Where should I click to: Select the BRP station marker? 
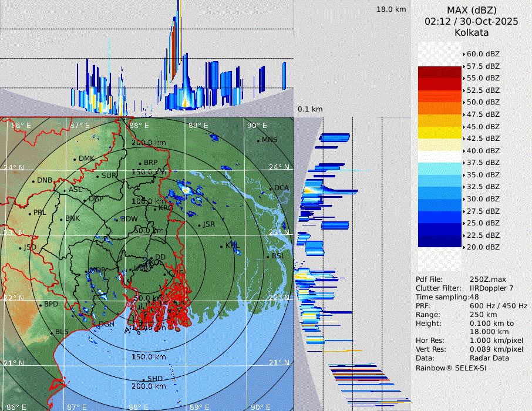pos(140,163)
